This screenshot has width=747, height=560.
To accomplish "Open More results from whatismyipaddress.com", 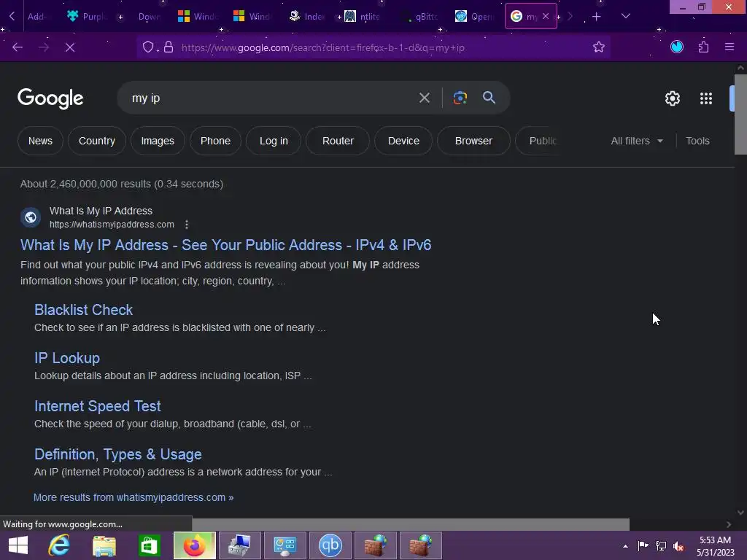I will point(133,497).
